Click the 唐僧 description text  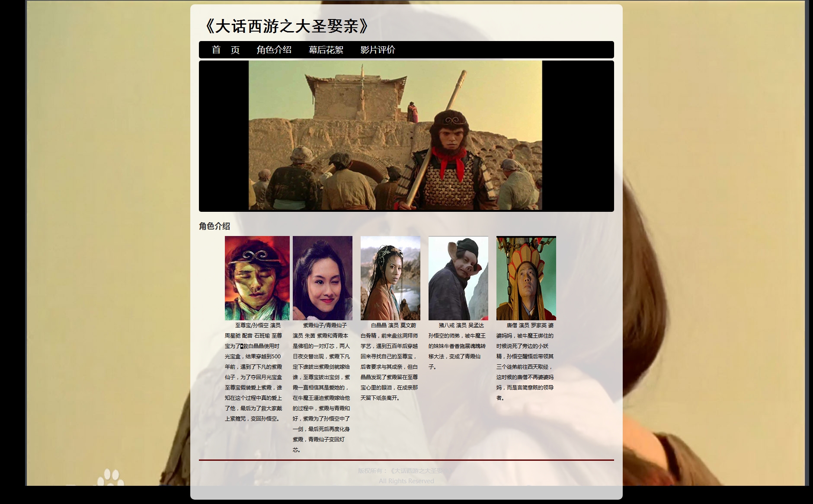point(525,361)
